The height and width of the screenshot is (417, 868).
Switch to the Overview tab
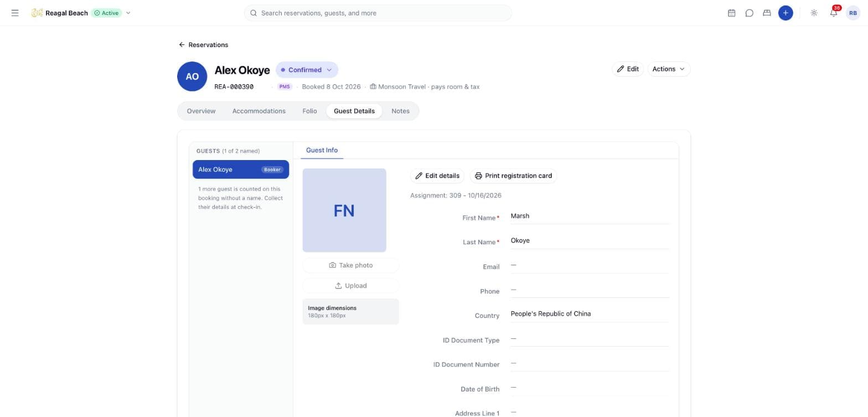201,111
